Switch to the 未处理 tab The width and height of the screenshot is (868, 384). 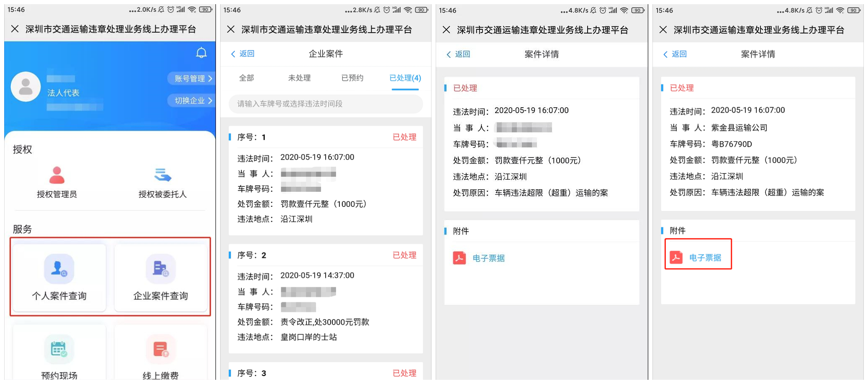[x=299, y=78]
